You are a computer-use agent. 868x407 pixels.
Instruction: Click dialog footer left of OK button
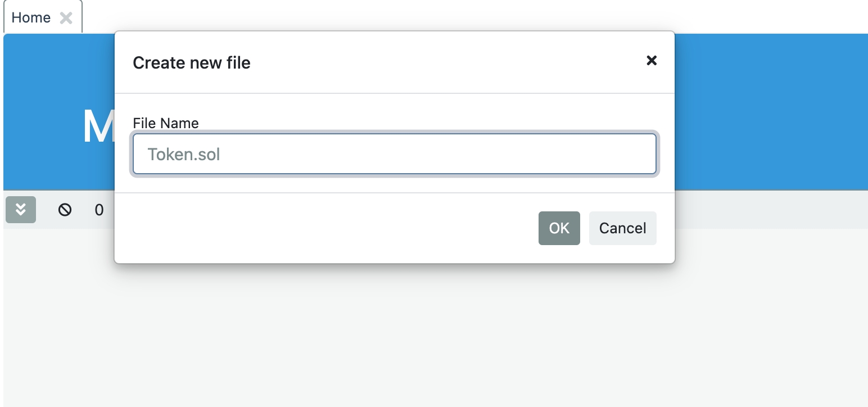(x=326, y=228)
